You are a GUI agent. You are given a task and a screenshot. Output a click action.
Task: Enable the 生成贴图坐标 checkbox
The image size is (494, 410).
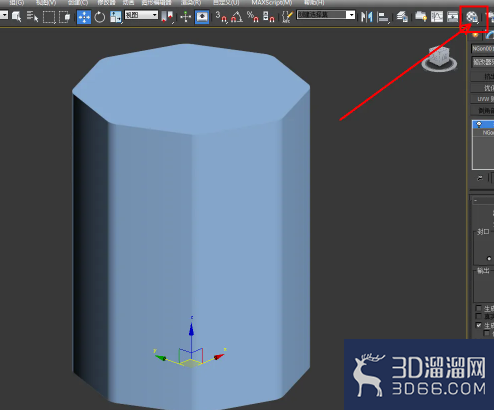coord(479,308)
